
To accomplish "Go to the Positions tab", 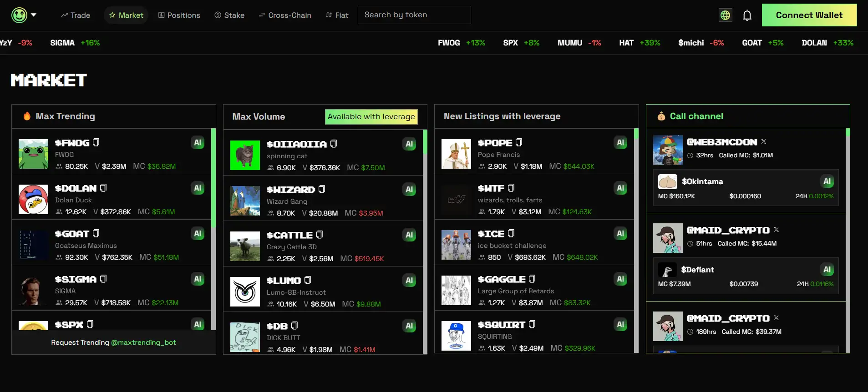I will [x=179, y=15].
